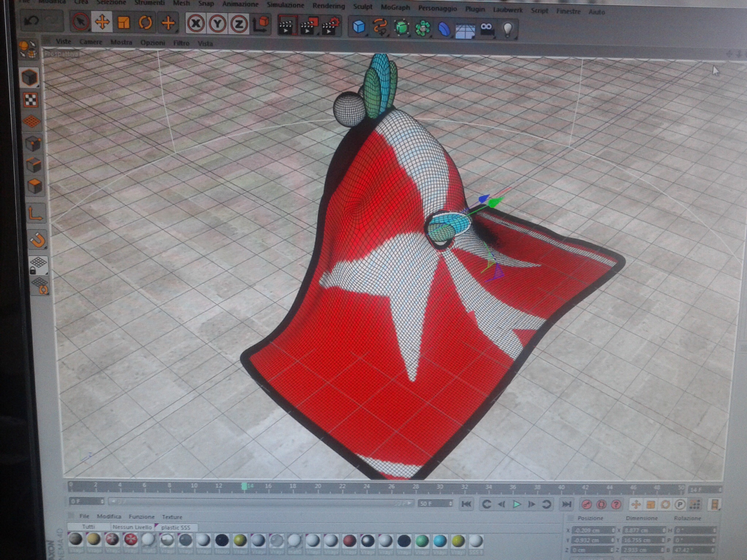Open the viewport Filtro menu
This screenshot has height=560, width=747.
tap(181, 43)
